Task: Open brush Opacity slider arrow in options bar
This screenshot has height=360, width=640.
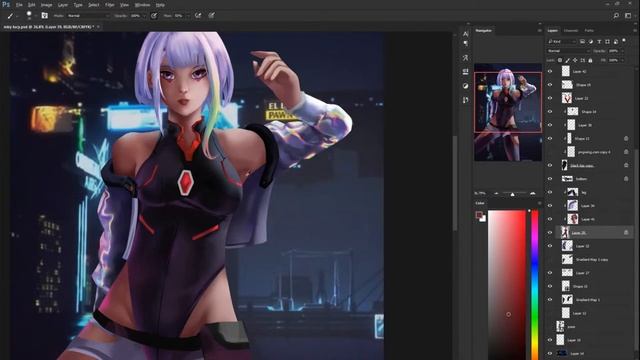Action: point(144,16)
